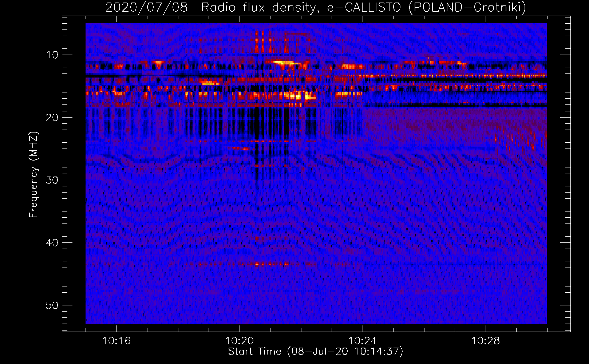Click the 20 MHz frequency tick label
589x364 pixels.
[x=52, y=118]
